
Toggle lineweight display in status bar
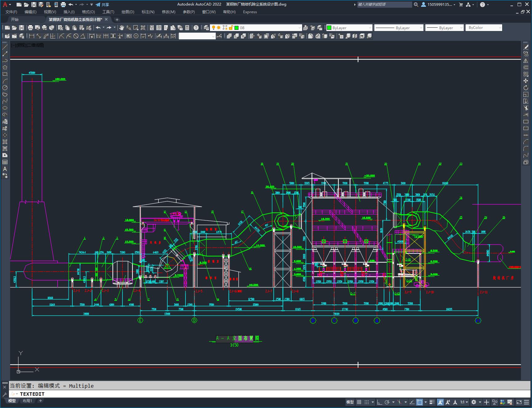pos(432,402)
